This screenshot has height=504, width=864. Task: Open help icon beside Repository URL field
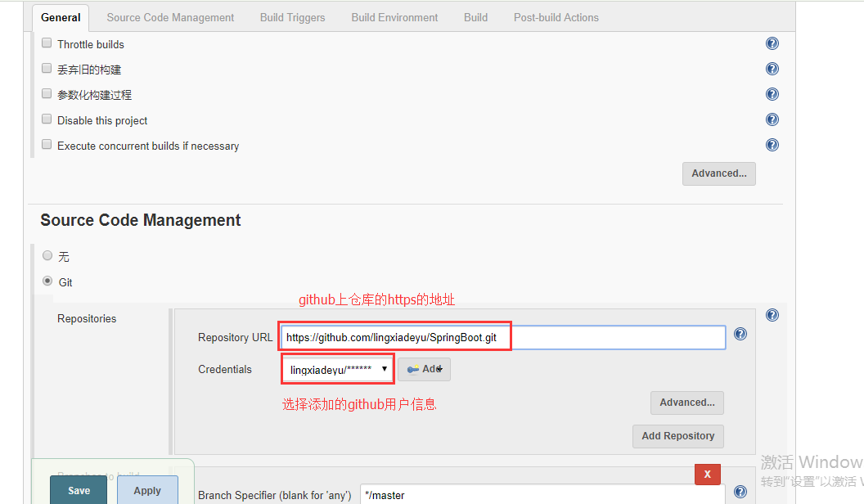(740, 334)
